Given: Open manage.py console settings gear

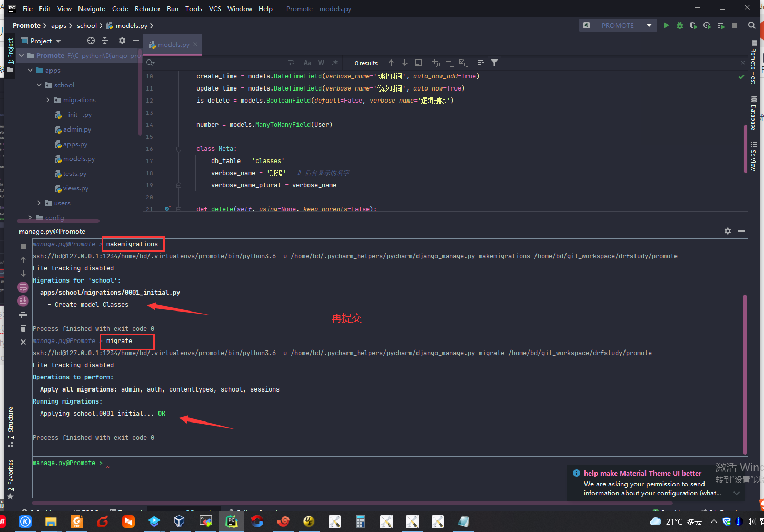Looking at the screenshot, I should tap(728, 231).
